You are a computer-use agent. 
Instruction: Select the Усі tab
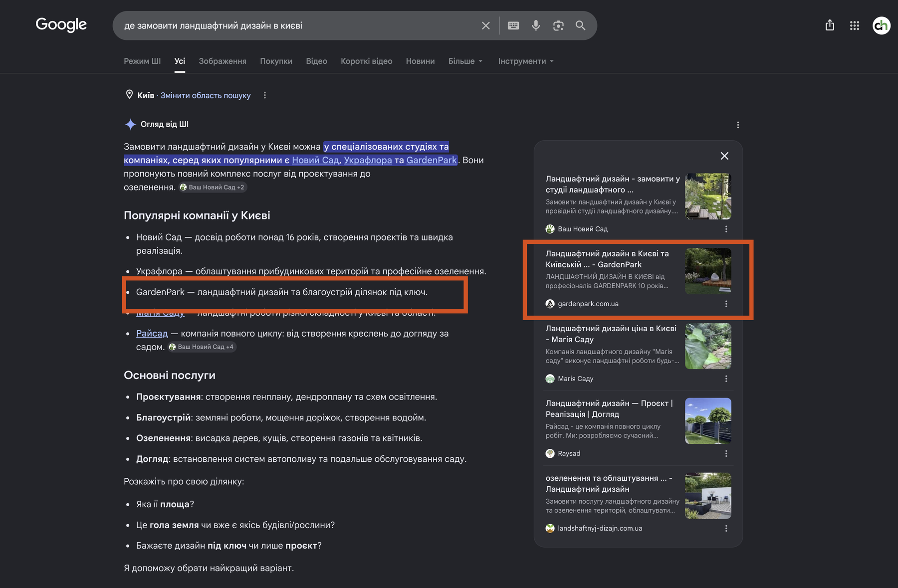(180, 61)
